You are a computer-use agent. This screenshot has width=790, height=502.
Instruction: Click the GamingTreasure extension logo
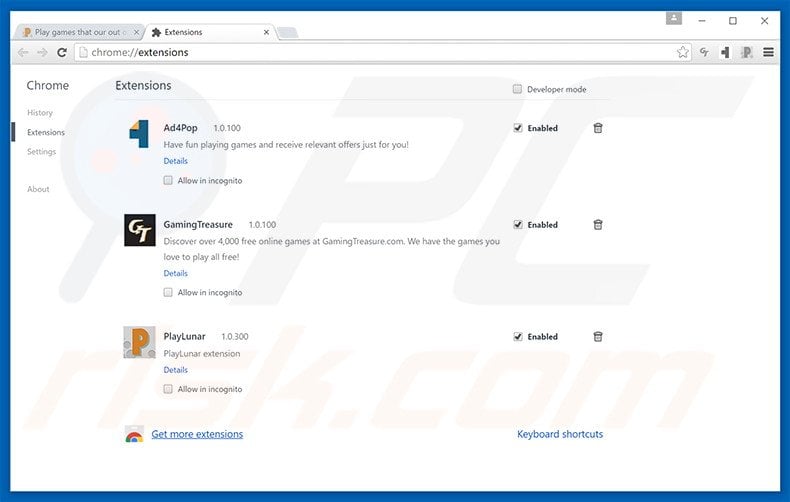tap(140, 230)
